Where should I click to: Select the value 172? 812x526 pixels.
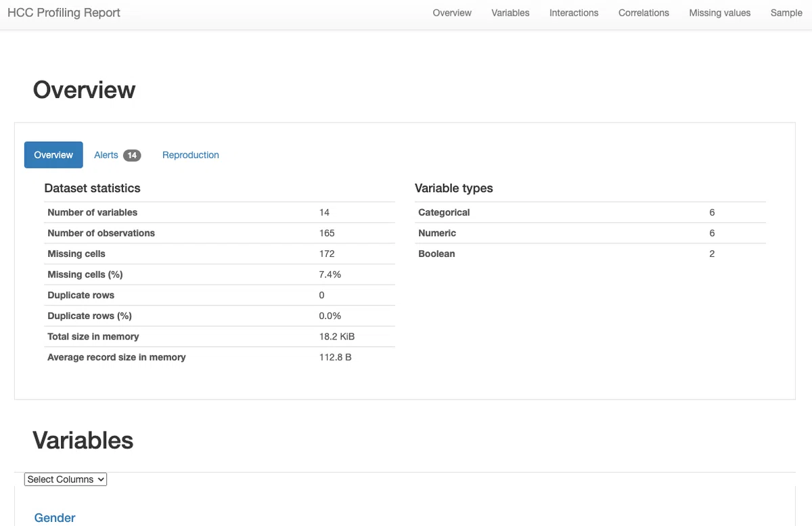click(327, 254)
